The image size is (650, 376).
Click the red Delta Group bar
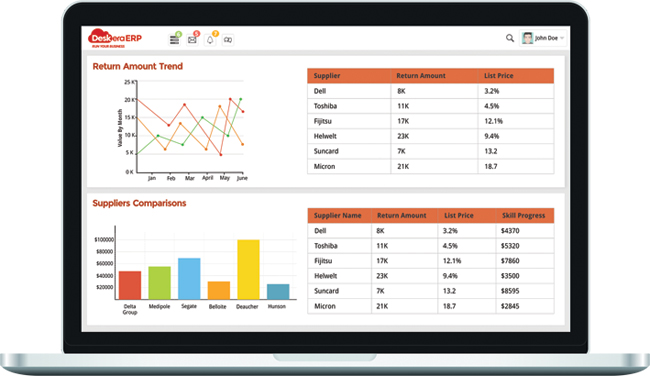[130, 285]
